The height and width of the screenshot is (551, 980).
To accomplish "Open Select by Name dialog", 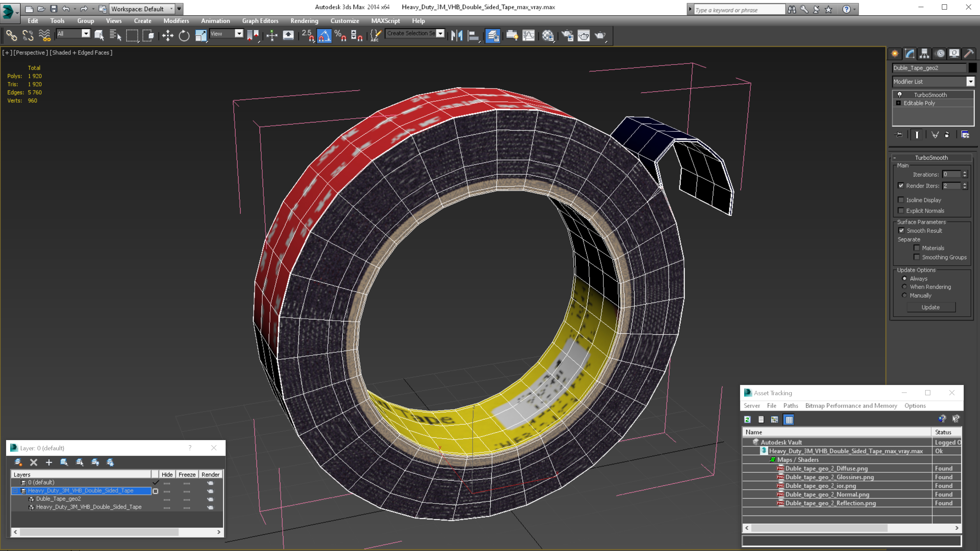I will [115, 36].
